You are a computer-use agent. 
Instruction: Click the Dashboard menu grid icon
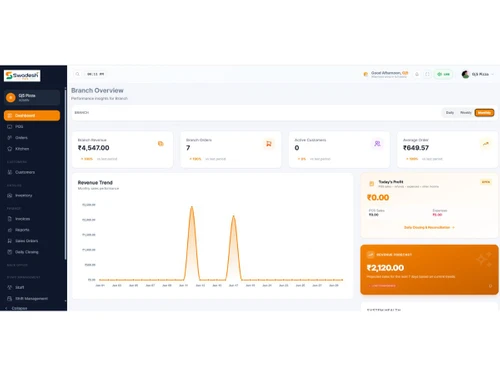10,115
